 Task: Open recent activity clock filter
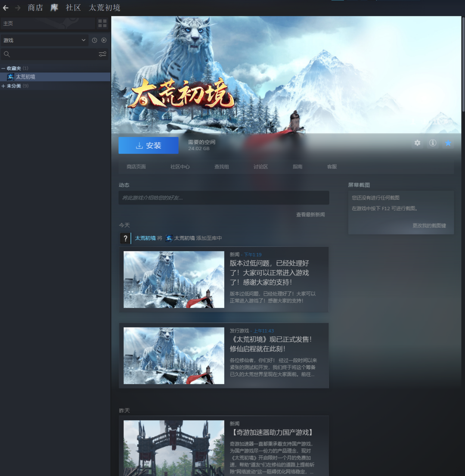pos(95,40)
